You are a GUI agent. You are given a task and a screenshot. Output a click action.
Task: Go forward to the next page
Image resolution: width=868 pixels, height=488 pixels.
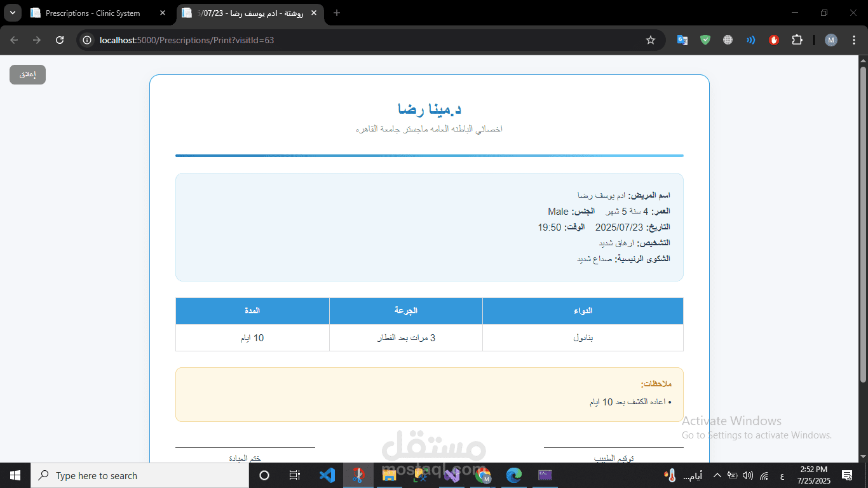coord(37,40)
